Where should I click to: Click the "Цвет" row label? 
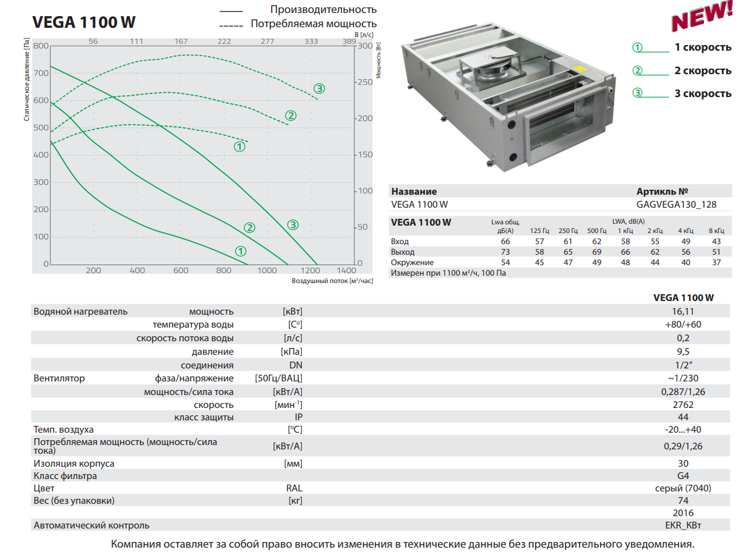tap(45, 488)
